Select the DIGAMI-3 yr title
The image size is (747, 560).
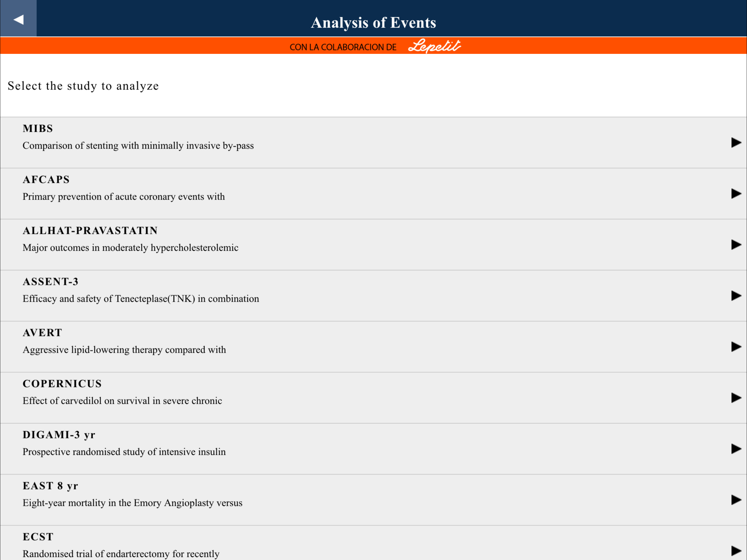coord(59,435)
